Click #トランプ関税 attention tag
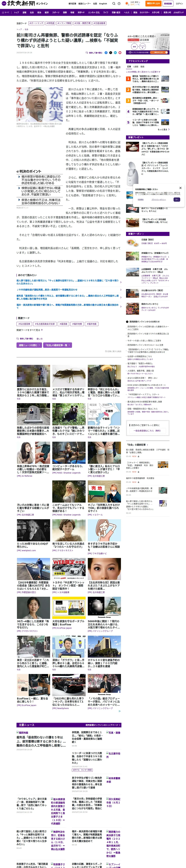The height and width of the screenshot is (868, 186). pos(64,23)
